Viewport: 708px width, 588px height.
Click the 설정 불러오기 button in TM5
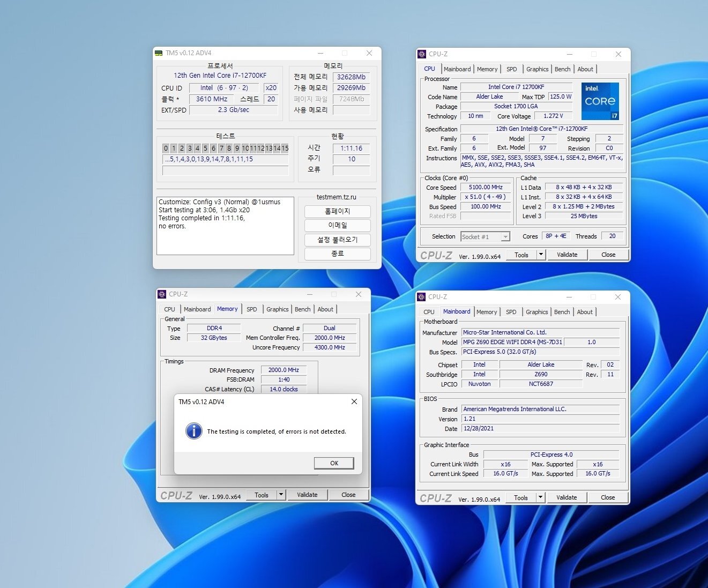[338, 240]
